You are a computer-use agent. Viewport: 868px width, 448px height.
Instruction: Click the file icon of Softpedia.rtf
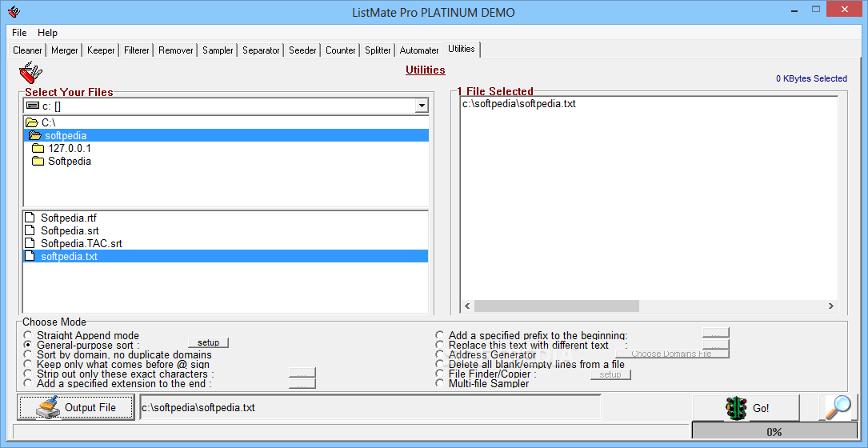pyautogui.click(x=30, y=218)
